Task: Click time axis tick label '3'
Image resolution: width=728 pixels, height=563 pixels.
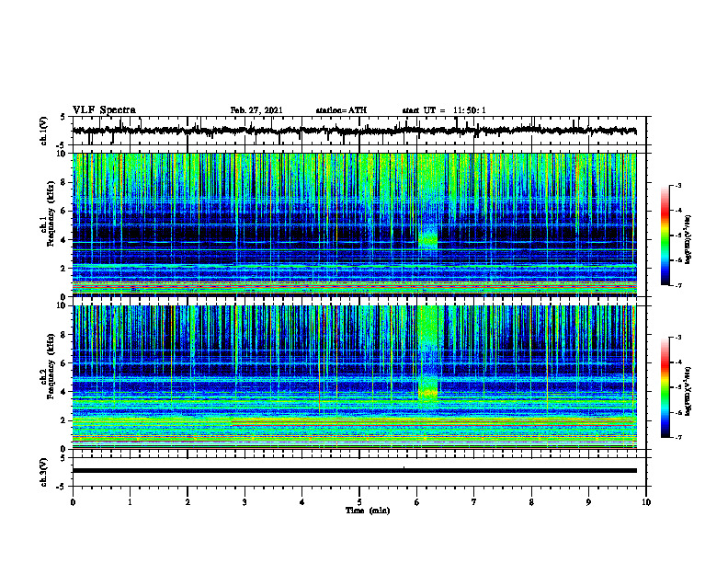Action: pyautogui.click(x=245, y=502)
